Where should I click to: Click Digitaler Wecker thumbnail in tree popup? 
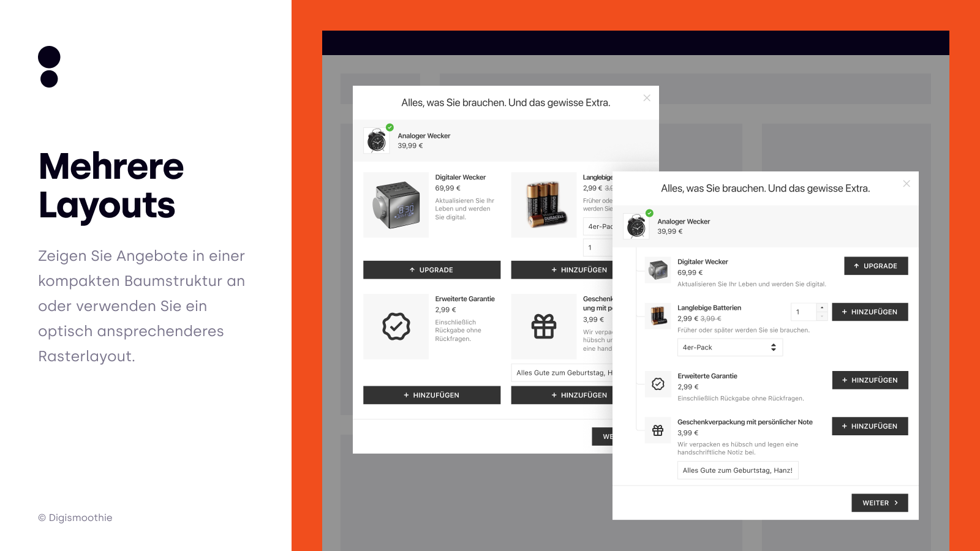click(x=658, y=269)
